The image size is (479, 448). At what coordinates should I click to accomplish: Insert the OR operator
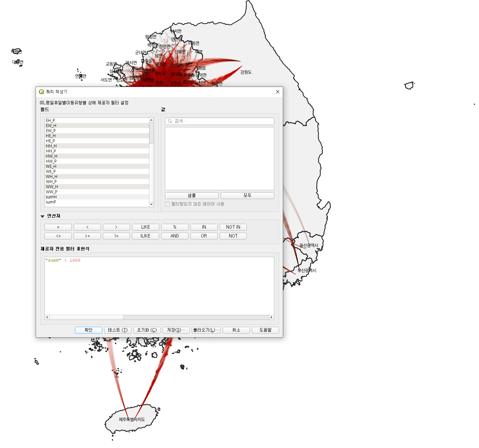(x=204, y=236)
